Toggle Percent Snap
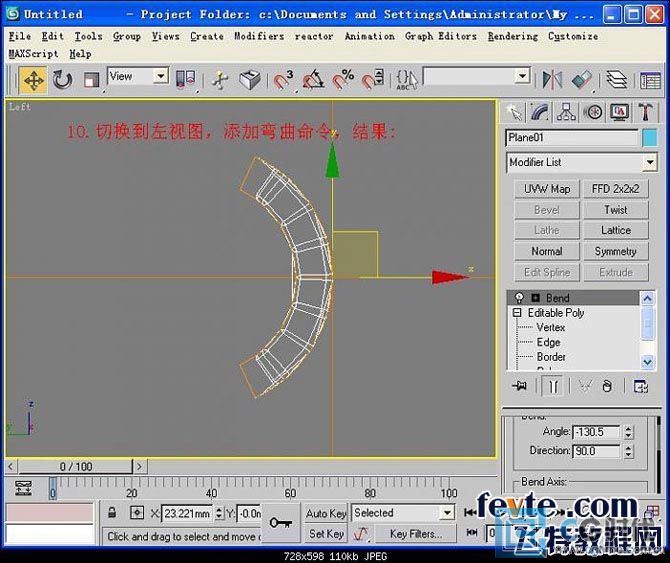The width and height of the screenshot is (670, 563). (343, 80)
